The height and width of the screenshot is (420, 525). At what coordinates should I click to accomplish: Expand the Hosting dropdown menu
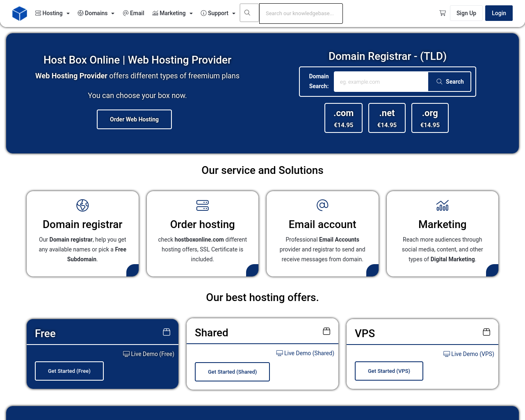[x=52, y=13]
